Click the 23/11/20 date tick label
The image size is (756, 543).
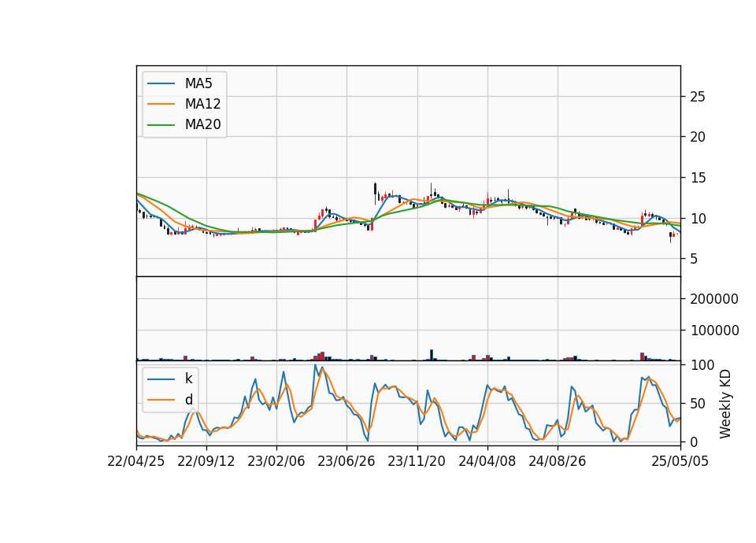pyautogui.click(x=417, y=462)
